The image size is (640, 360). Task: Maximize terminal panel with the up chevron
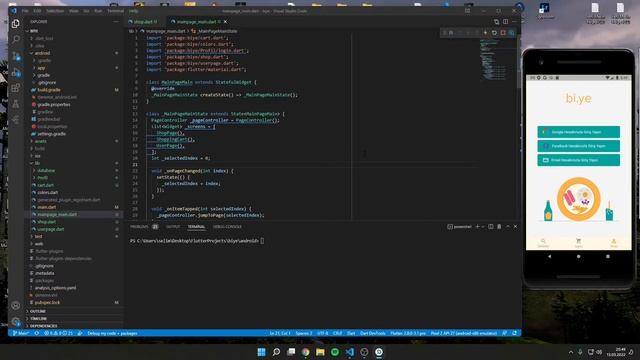[508, 227]
